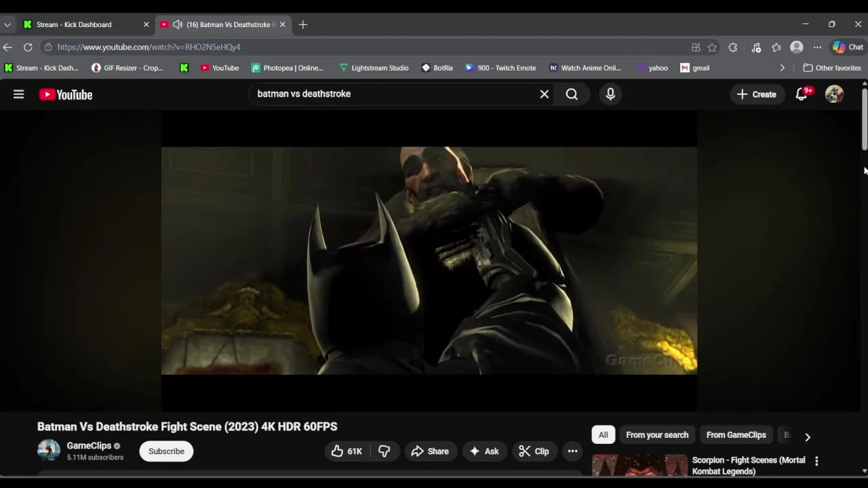
Task: Open Photopea Online bookmark
Action: click(x=287, y=68)
